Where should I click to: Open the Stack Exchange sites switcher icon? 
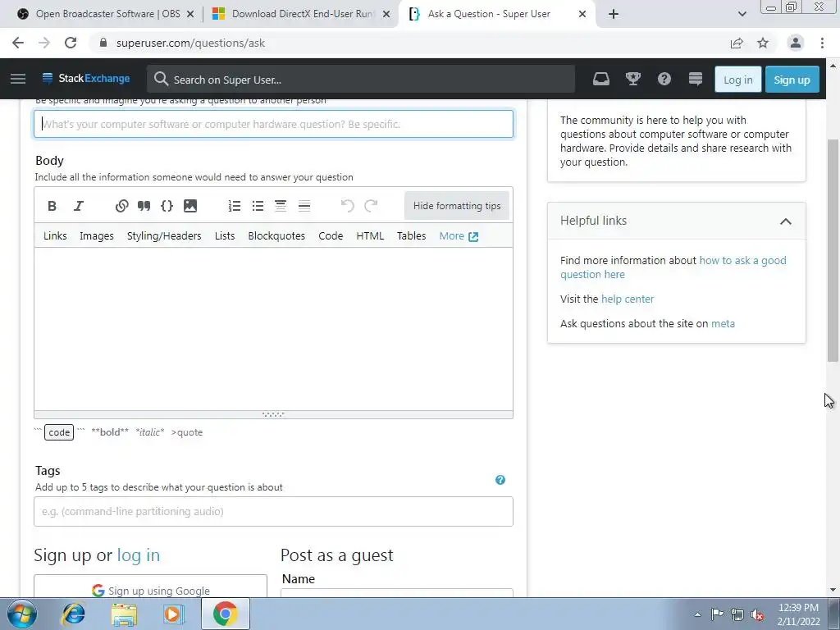pyautogui.click(x=696, y=80)
